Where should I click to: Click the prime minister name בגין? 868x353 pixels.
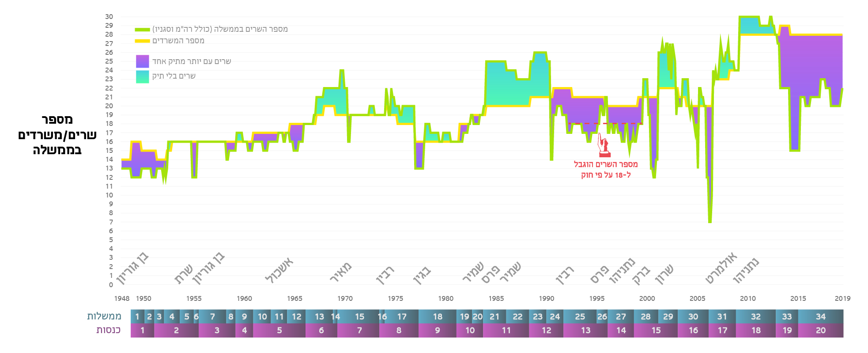pos(422,276)
